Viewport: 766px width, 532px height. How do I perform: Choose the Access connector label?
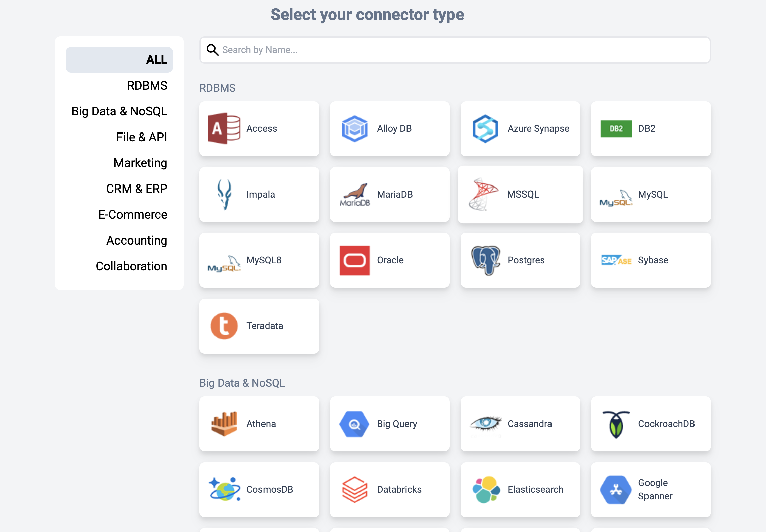261,129
